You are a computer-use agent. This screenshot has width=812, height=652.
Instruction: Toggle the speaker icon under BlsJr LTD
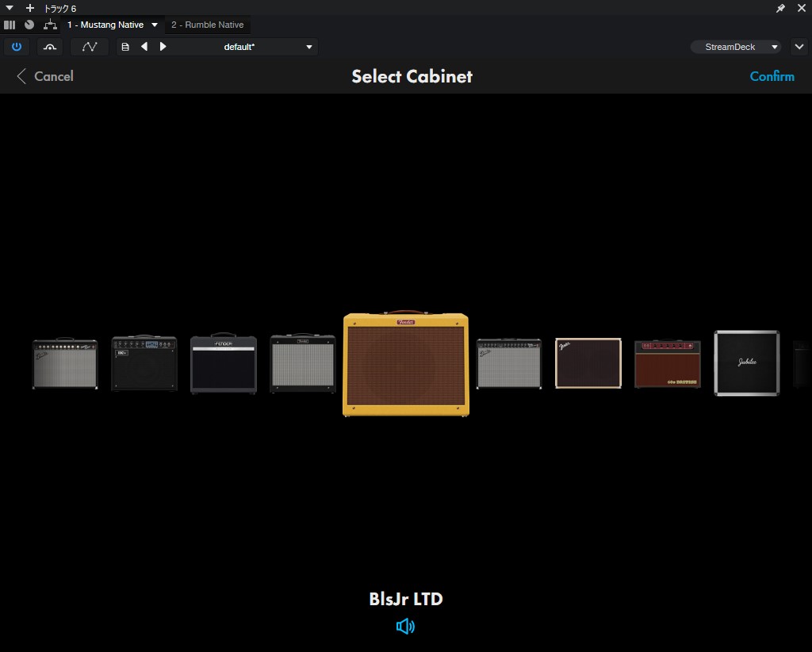405,627
